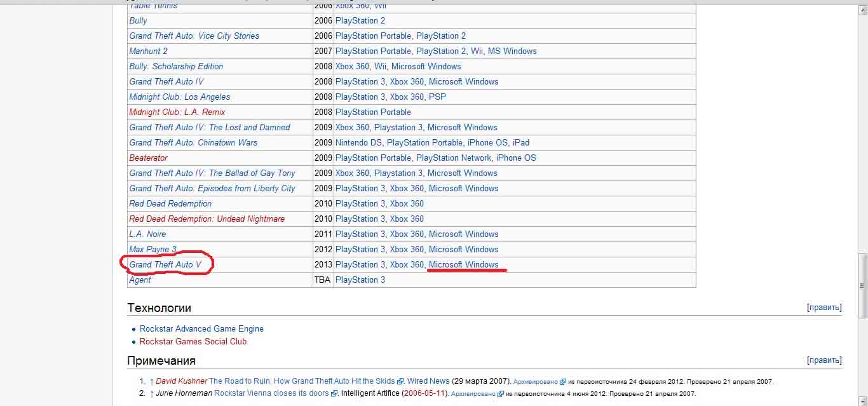This screenshot has width=868, height=406.
Task: Click external link icon after 'closes its doors'
Action: 334,394
